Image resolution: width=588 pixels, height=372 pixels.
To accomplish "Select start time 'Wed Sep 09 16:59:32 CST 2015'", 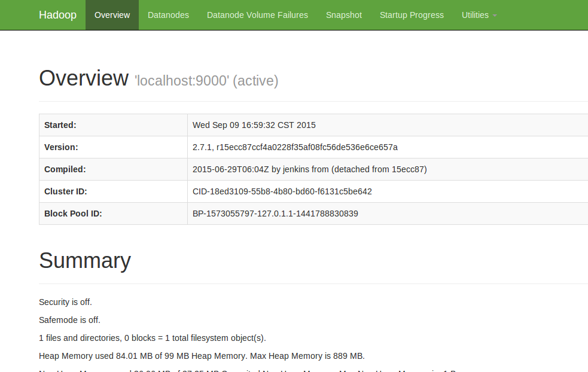I will [254, 125].
